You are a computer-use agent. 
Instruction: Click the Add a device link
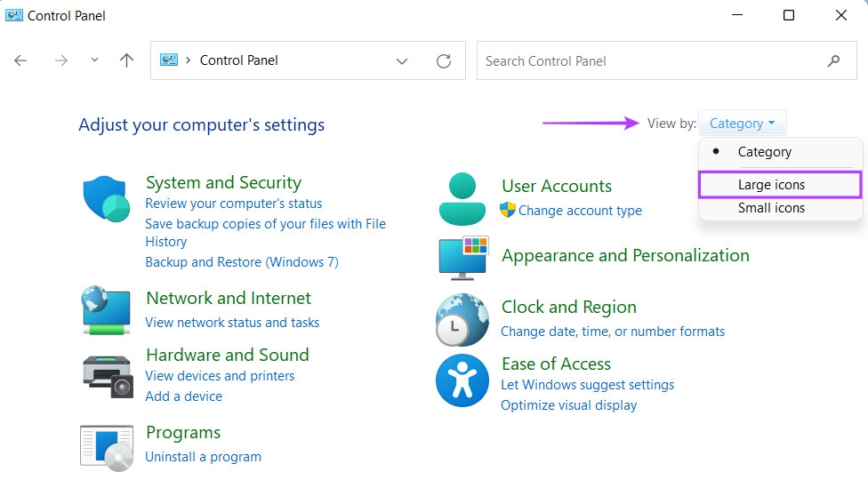click(184, 396)
